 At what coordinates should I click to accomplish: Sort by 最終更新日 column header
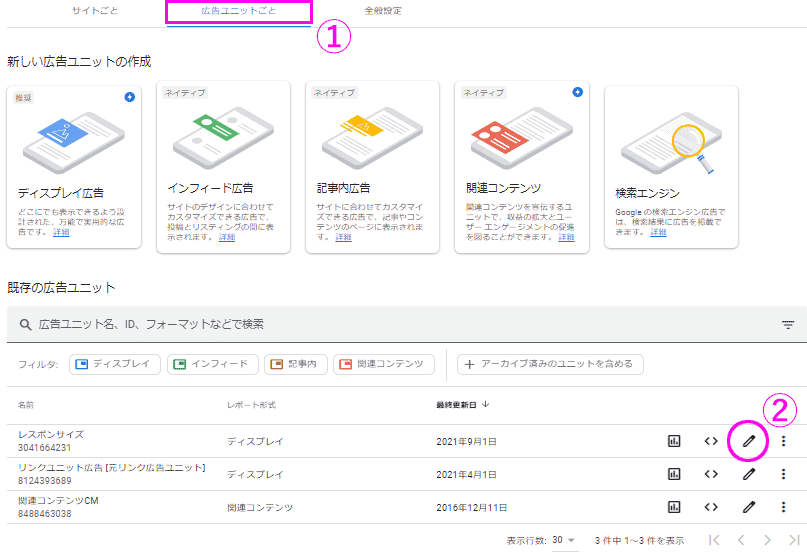[x=456, y=405]
